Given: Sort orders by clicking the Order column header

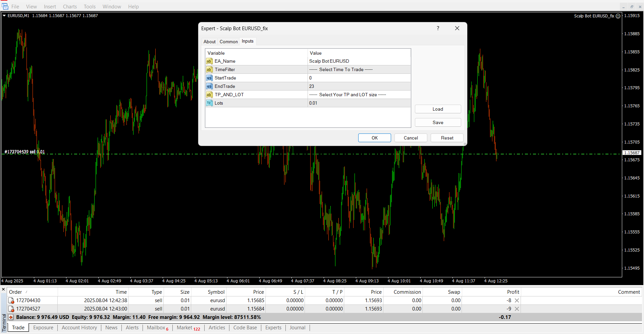Looking at the screenshot, I should click(15, 292).
